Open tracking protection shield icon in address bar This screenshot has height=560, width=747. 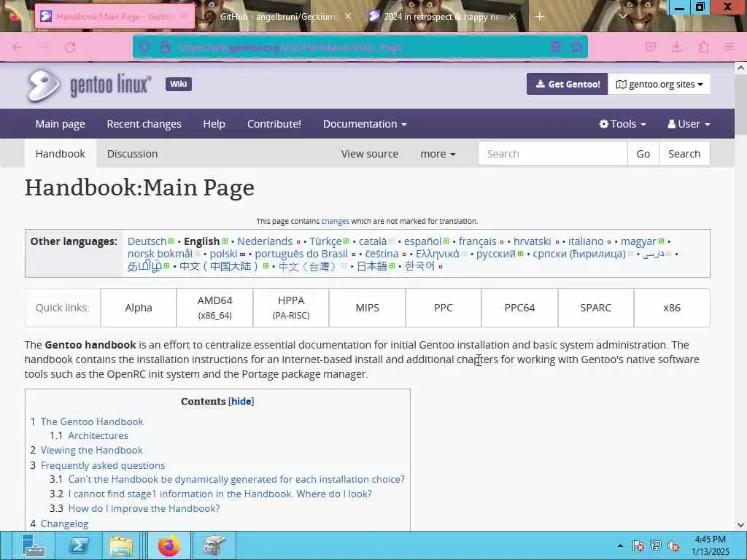click(144, 47)
